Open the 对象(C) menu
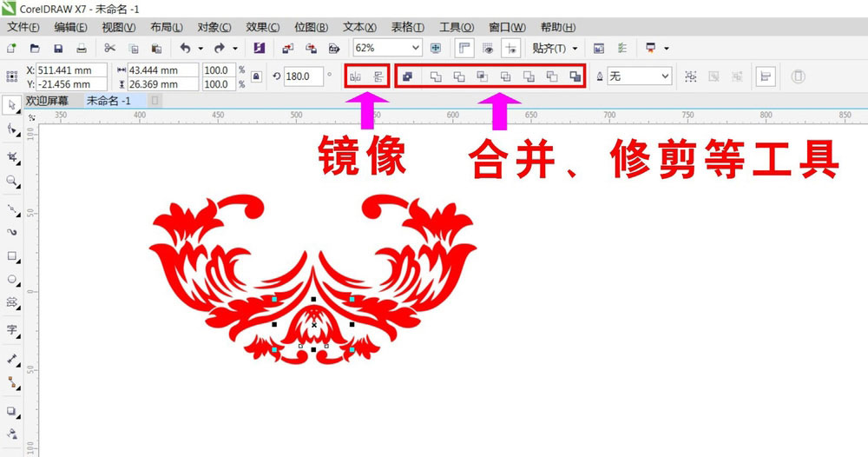Screen dimensions: 868x457 tap(214, 27)
